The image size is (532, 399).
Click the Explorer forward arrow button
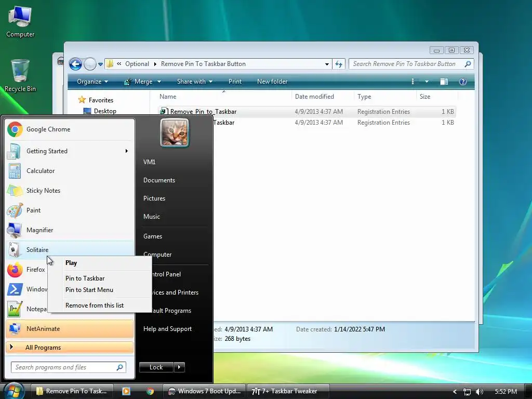point(90,64)
